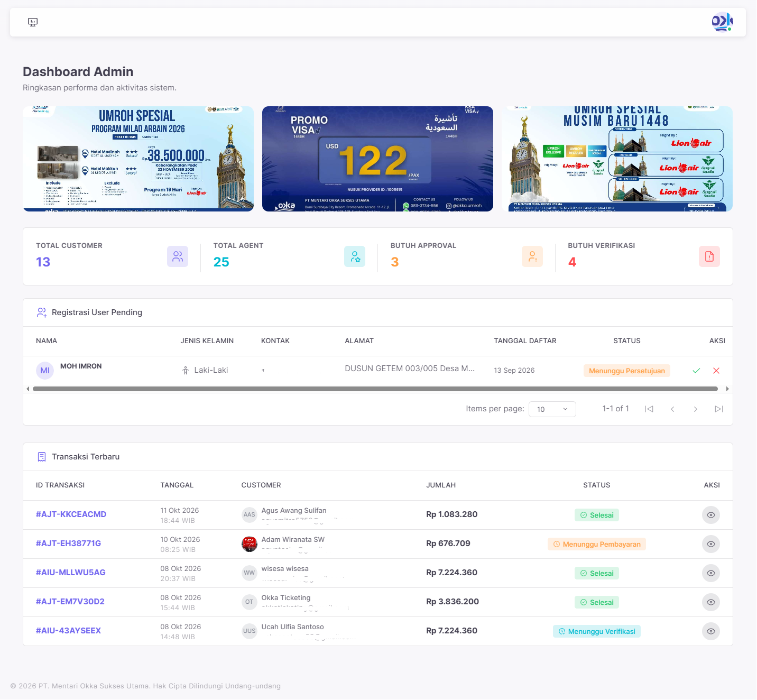Click Selesai badge for Agus Awang Sulifan
The width and height of the screenshot is (757, 700).
pos(597,515)
